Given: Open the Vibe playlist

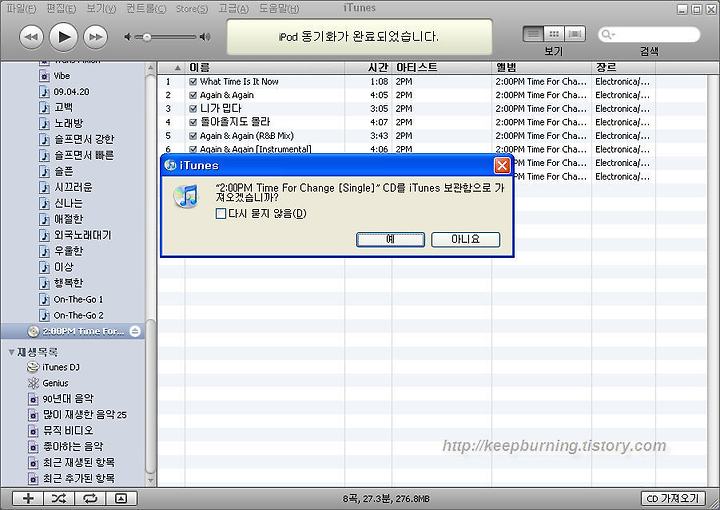Looking at the screenshot, I should (62, 76).
